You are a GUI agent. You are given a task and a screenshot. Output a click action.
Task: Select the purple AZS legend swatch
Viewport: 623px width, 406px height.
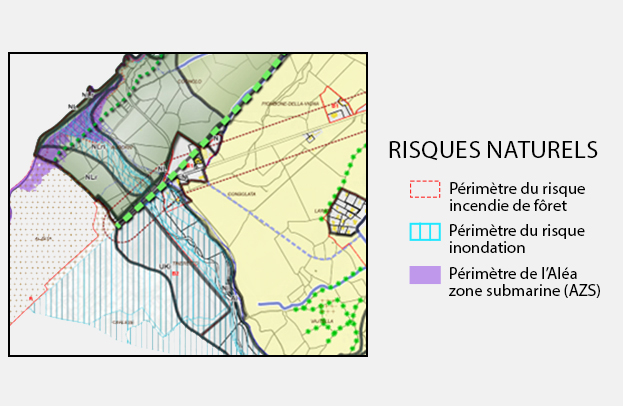pyautogui.click(x=425, y=275)
